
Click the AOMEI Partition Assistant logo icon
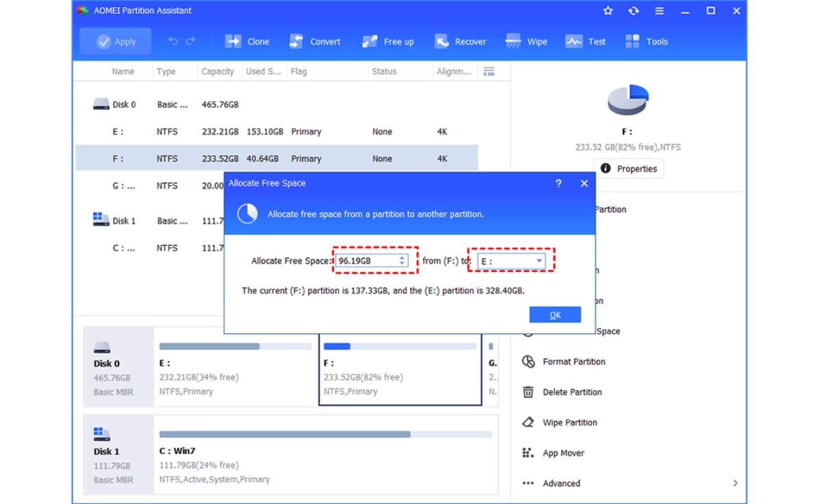(x=83, y=10)
